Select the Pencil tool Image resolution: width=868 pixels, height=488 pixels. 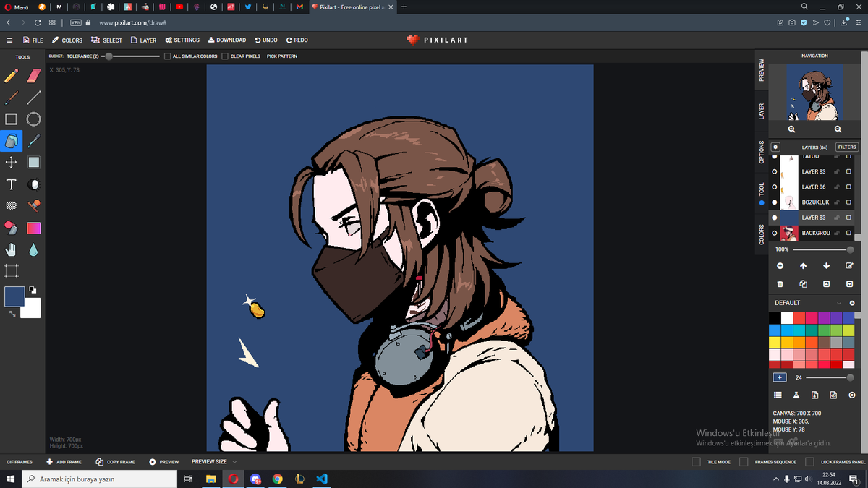pos(12,75)
